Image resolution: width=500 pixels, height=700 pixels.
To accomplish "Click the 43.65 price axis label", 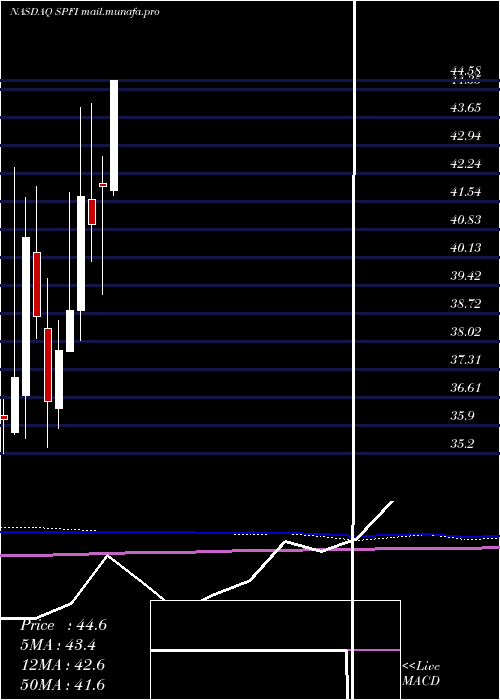I will pyautogui.click(x=466, y=108).
